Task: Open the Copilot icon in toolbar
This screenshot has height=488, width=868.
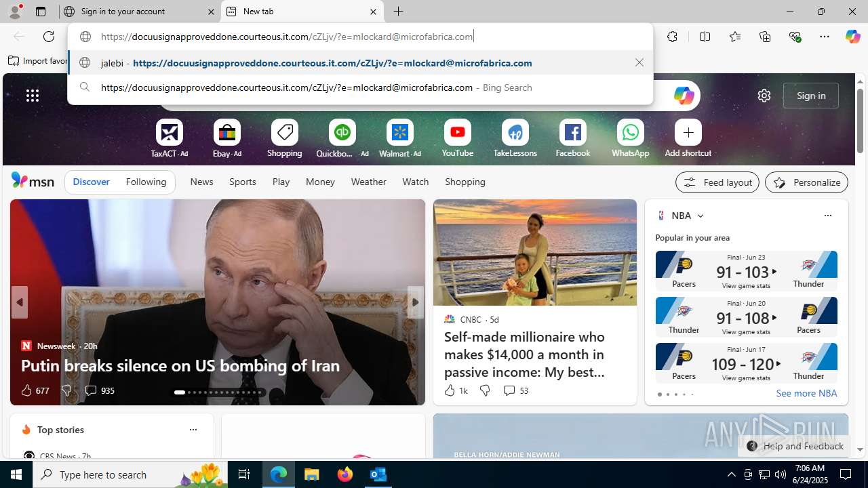Action: click(852, 37)
